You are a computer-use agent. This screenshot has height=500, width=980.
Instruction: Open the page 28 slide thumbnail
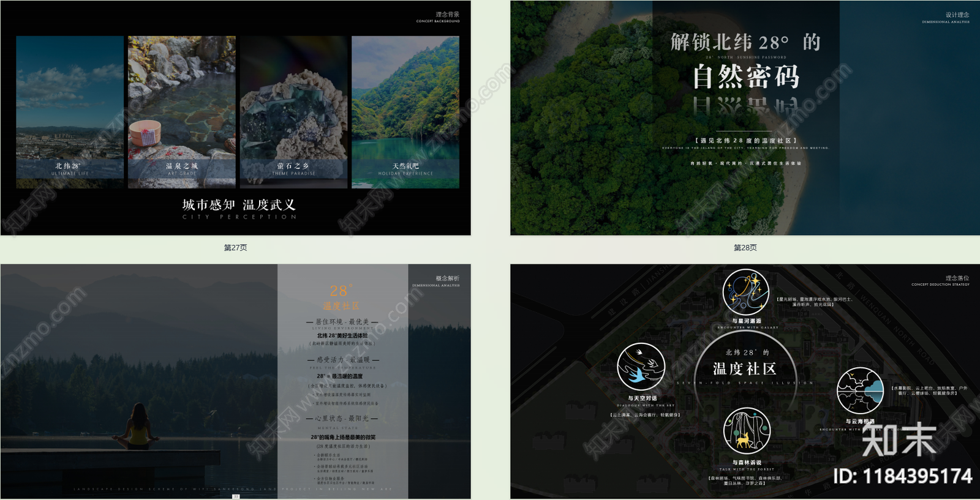(x=745, y=118)
